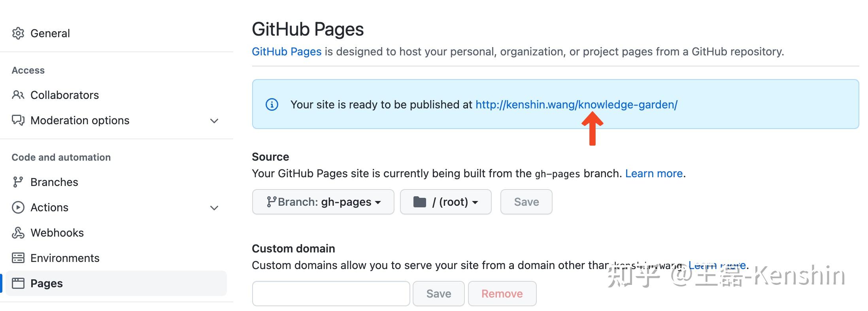
Task: Select the Actions play-circle icon
Action: click(x=18, y=207)
